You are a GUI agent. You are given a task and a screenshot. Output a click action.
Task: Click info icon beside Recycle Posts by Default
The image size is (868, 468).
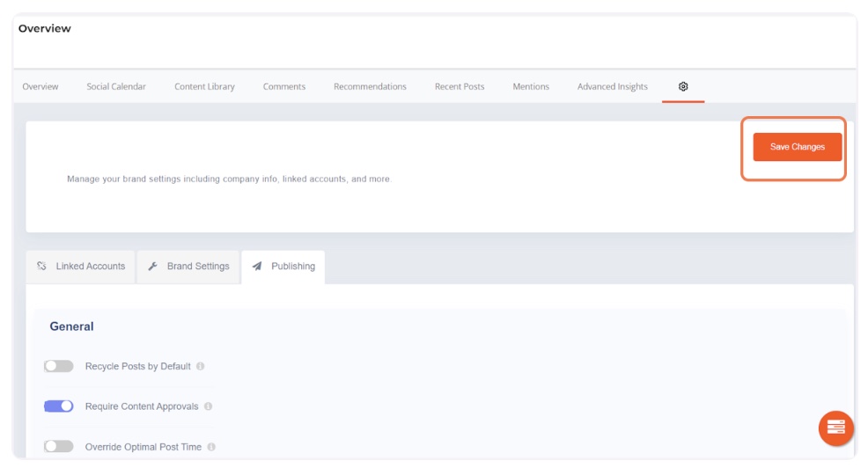201,366
